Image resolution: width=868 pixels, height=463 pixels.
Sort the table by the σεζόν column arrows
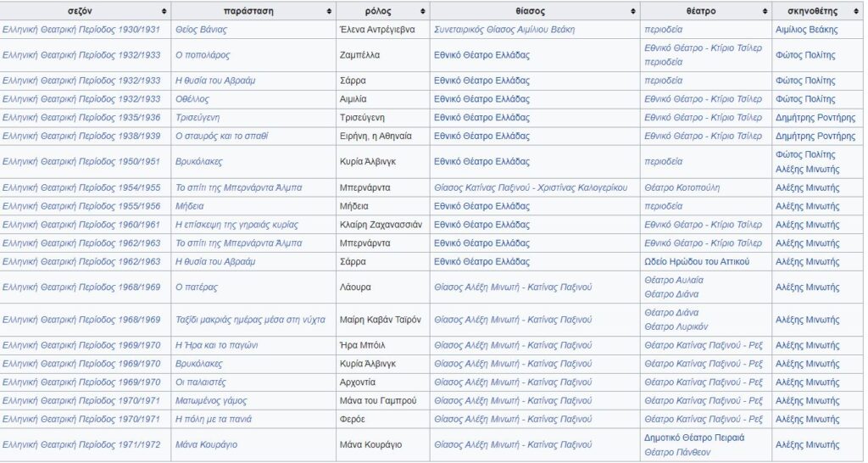pos(163,12)
